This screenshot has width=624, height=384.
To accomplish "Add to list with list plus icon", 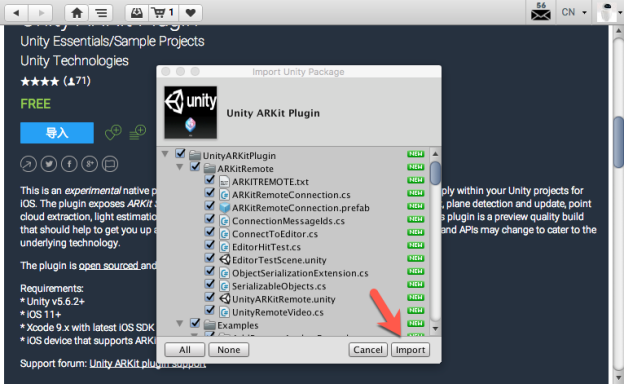I will pos(138,133).
